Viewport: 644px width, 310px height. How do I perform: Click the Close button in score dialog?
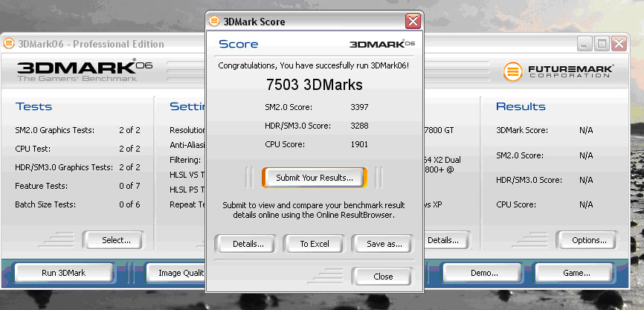pyautogui.click(x=383, y=277)
